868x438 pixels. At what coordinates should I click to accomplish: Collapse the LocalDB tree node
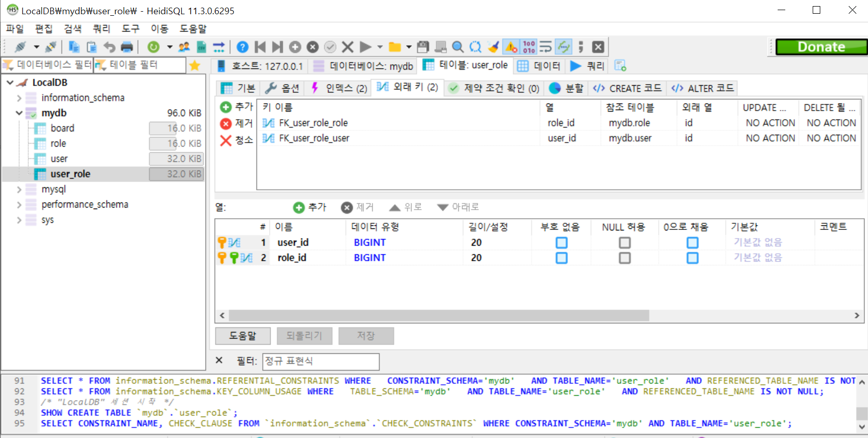10,82
